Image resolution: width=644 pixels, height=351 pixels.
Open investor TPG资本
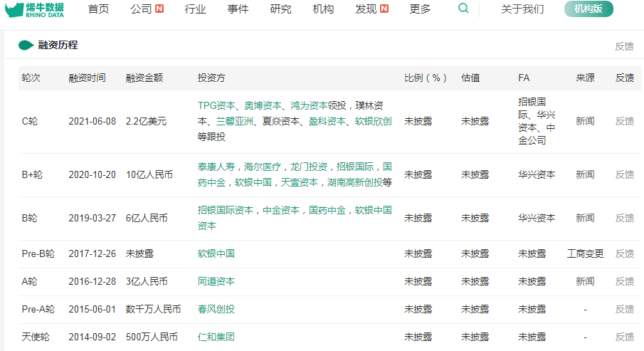pyautogui.click(x=216, y=105)
